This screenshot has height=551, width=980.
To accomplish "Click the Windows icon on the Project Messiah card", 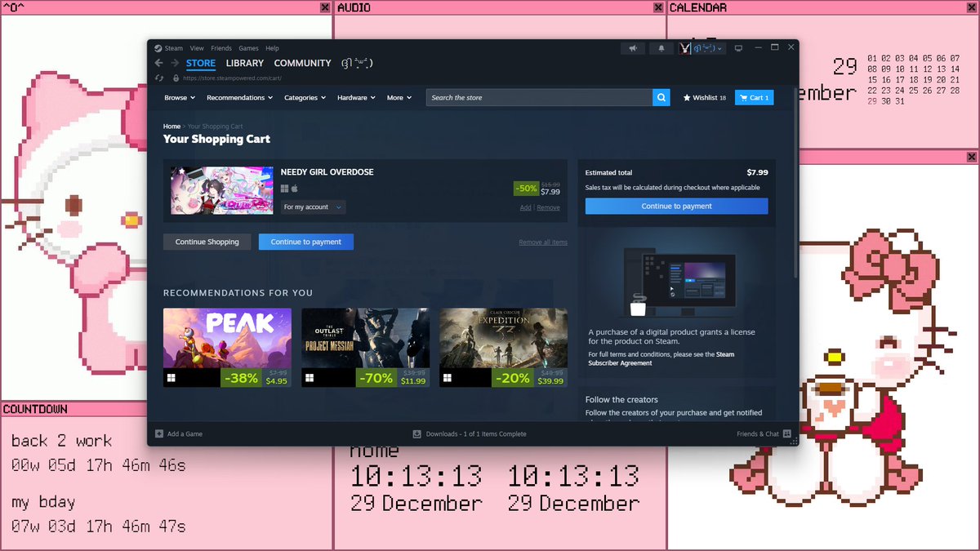I will 310,378.
